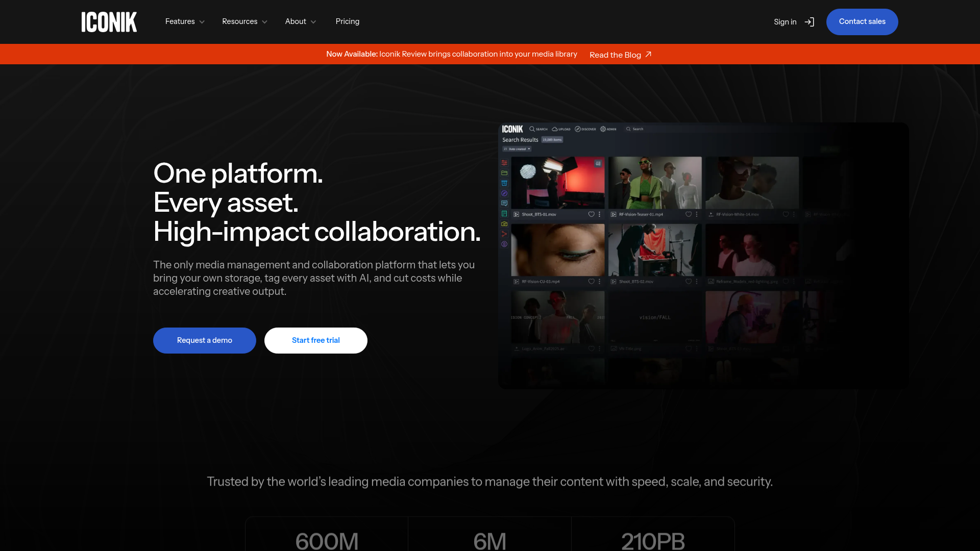Screen dimensions: 980x551
Task: Select the Pricing nav item
Action: pos(348,21)
